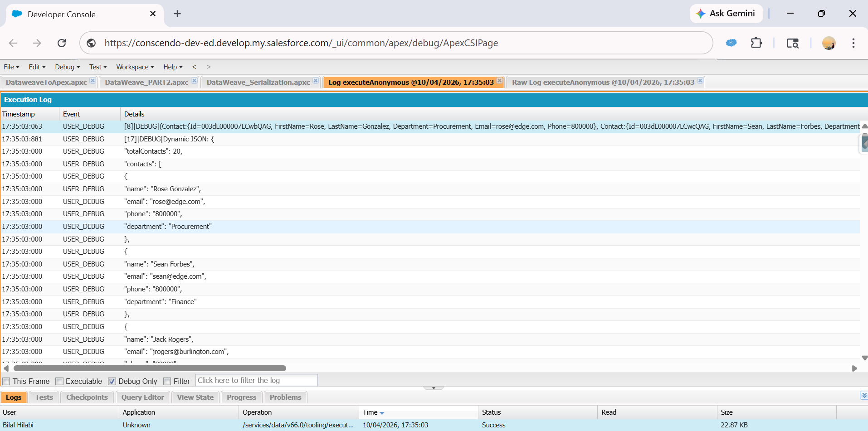The image size is (868, 431).
Task: Uncheck the Debug Only checkbox
Action: tap(112, 382)
